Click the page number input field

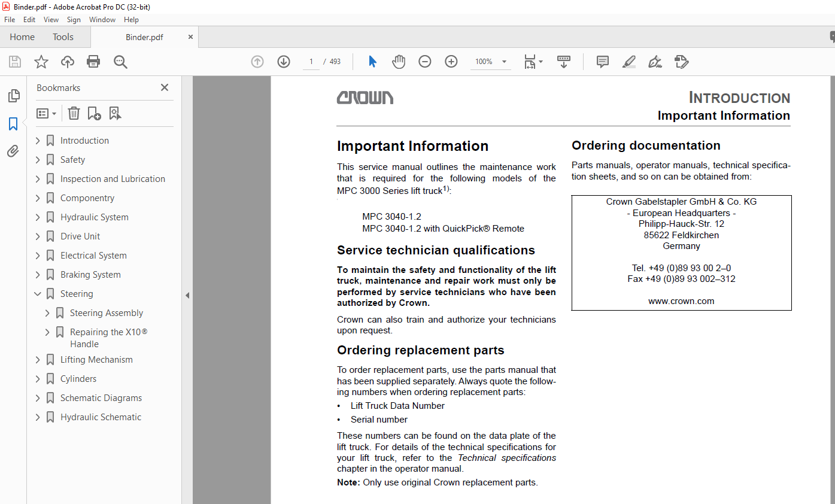point(311,62)
